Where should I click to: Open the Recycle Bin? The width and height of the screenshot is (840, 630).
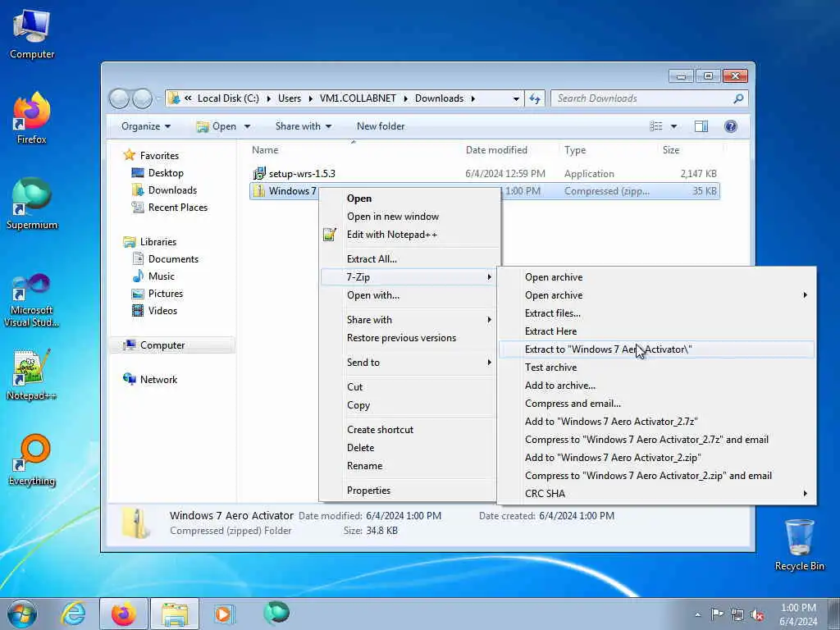[x=799, y=545]
